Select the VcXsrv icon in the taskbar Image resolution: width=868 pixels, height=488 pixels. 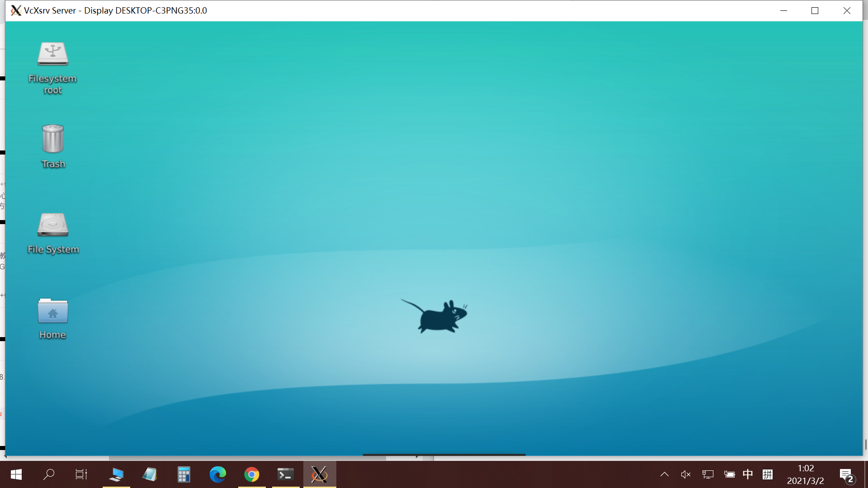319,474
